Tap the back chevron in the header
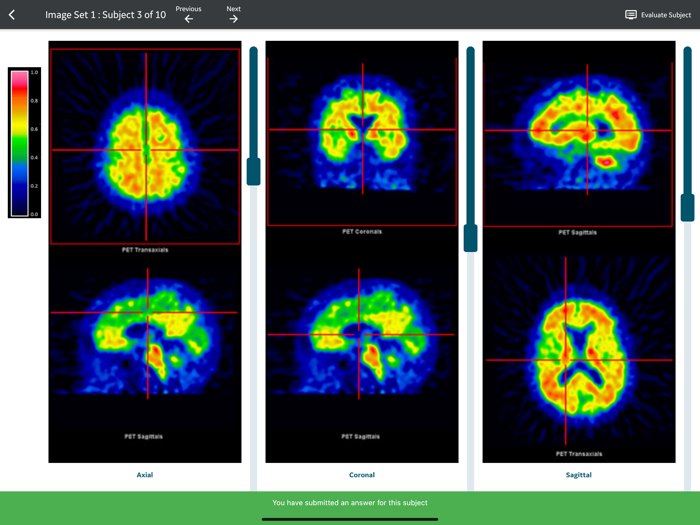The width and height of the screenshot is (700, 525). (x=12, y=15)
